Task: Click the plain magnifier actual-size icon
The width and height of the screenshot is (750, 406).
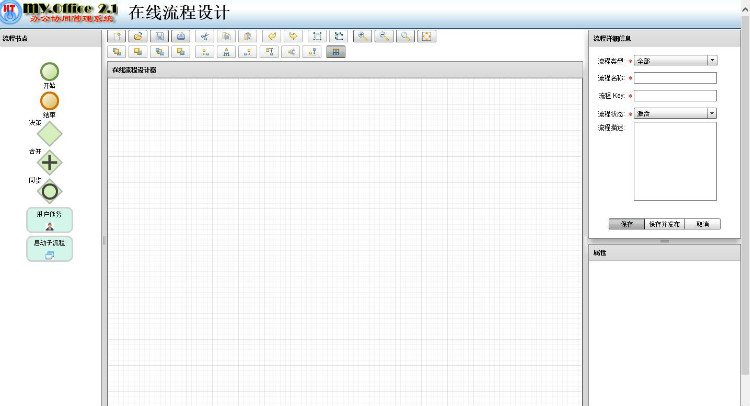Action: (x=406, y=36)
